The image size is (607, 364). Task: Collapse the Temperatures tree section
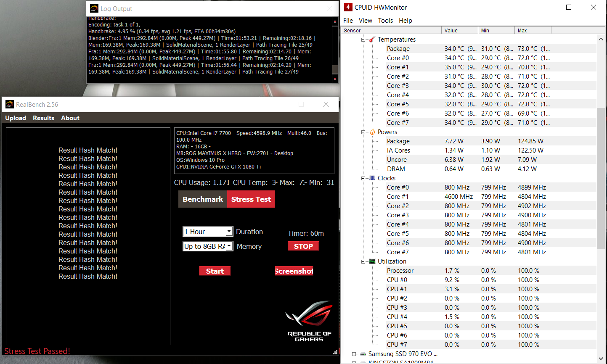[363, 40]
